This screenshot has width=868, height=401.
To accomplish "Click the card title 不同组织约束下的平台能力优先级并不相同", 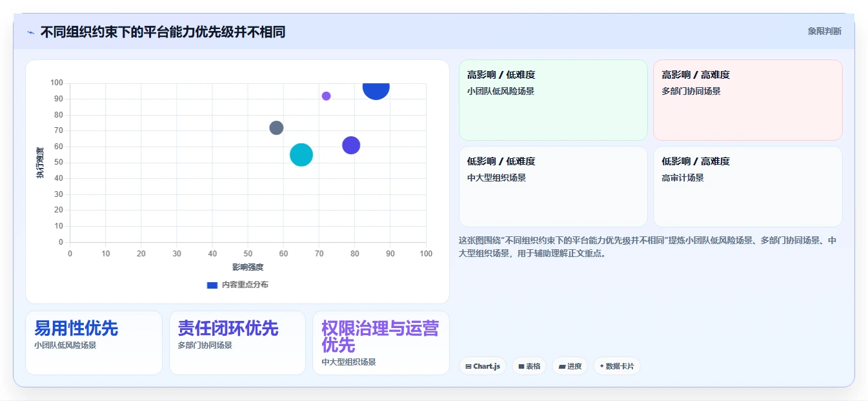I will pos(163,32).
